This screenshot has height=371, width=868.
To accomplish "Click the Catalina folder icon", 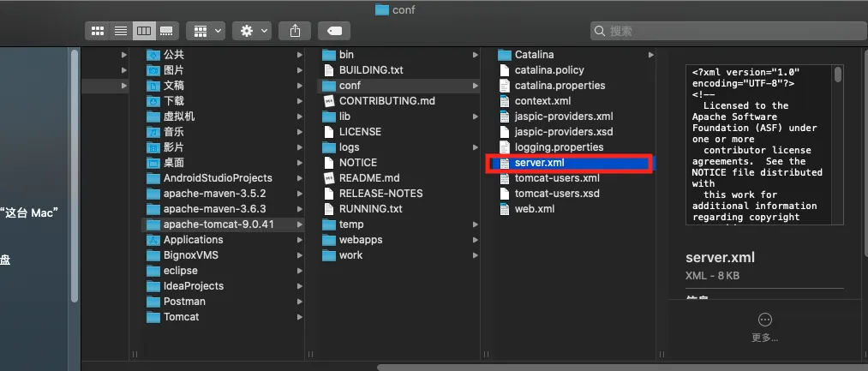I will click(x=505, y=55).
